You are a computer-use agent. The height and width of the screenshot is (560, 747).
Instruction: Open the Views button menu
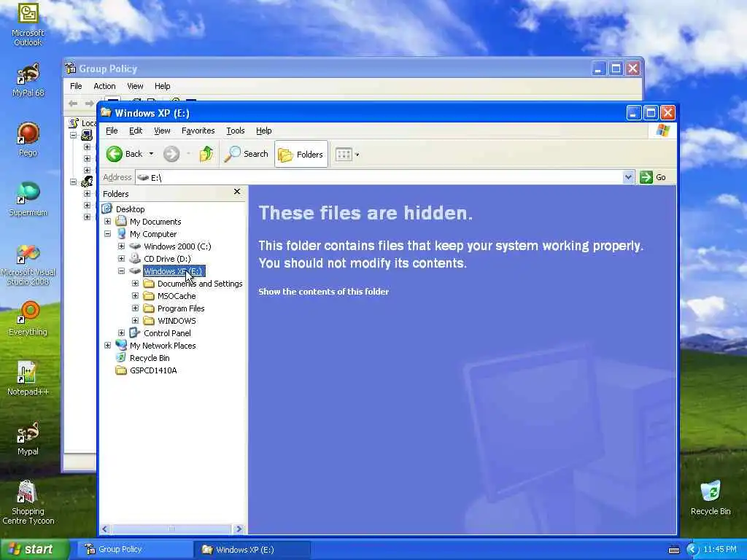pyautogui.click(x=347, y=155)
